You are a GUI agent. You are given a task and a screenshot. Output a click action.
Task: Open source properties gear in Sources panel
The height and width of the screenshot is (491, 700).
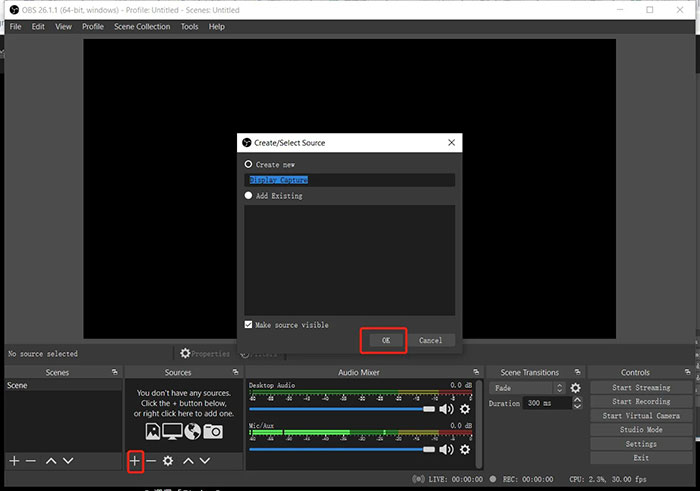coord(168,461)
